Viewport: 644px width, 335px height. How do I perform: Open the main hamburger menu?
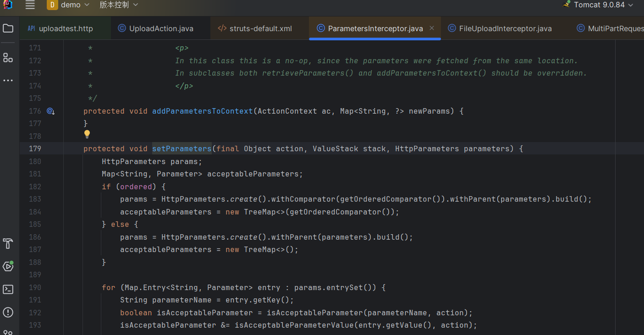pyautogui.click(x=30, y=5)
